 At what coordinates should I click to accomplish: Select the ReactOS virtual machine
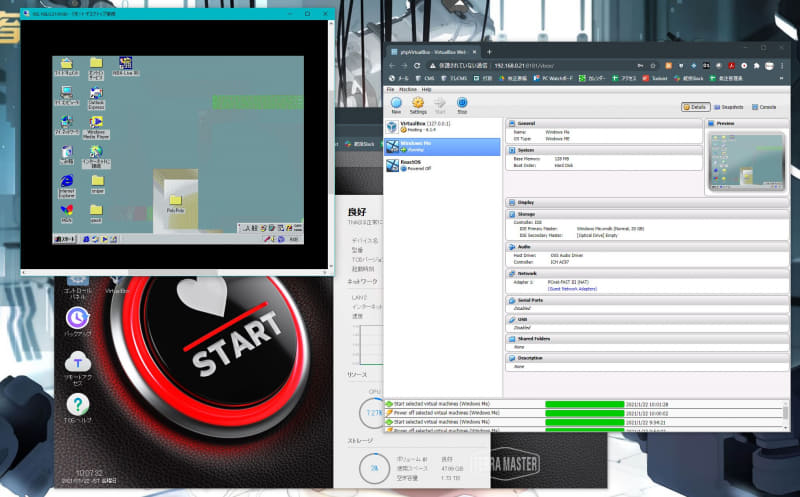pyautogui.click(x=442, y=165)
